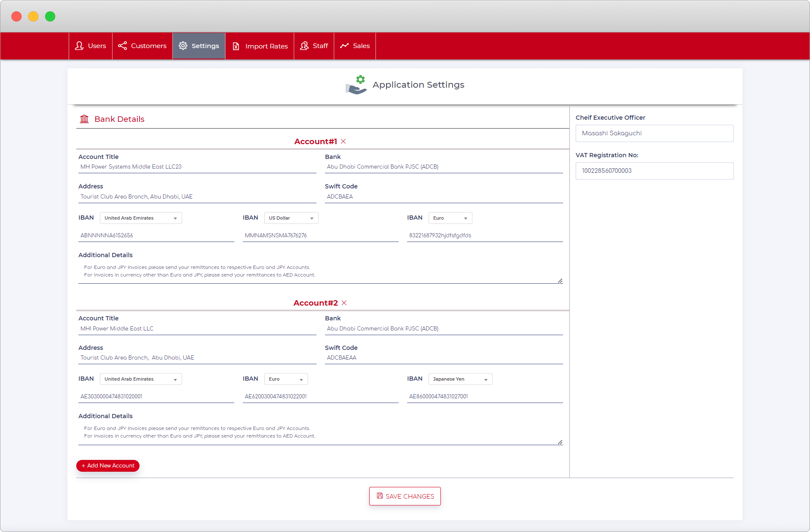Click the yellow minimize window button
This screenshot has width=810, height=532.
coord(33,16)
